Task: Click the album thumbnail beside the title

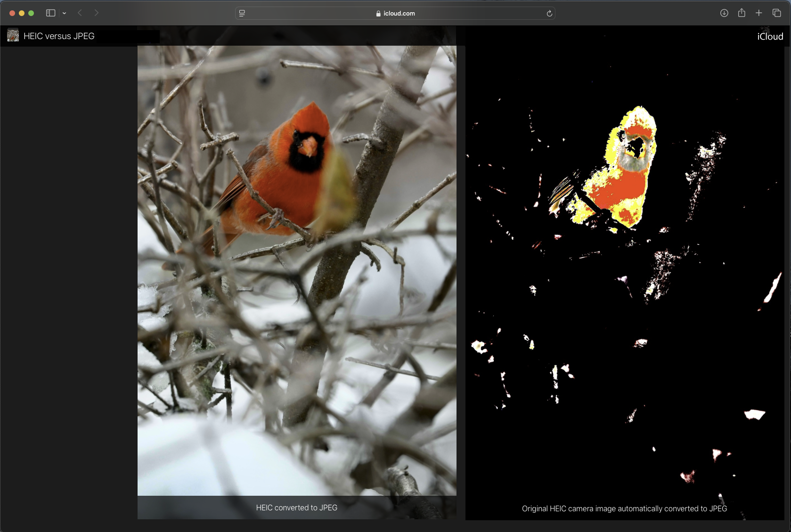Action: 13,35
